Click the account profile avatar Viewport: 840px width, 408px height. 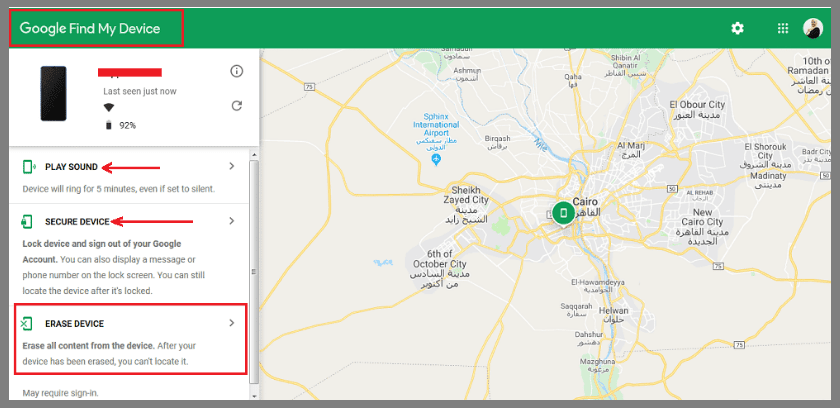812,28
